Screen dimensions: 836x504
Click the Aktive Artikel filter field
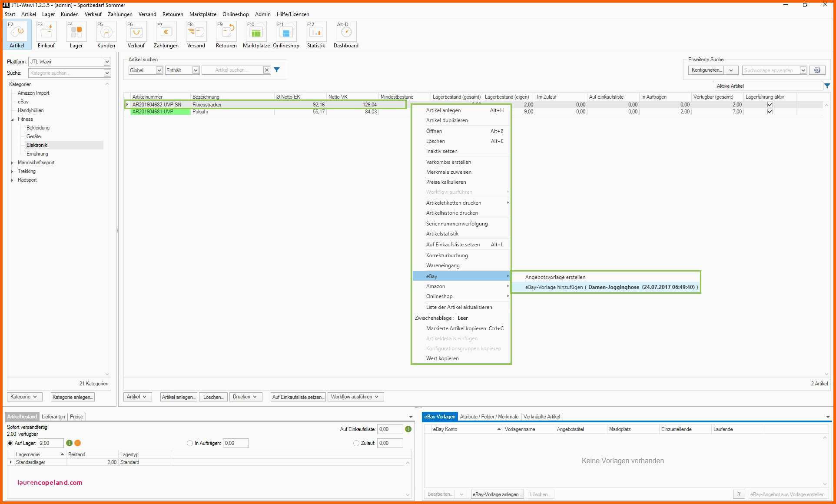tap(769, 86)
